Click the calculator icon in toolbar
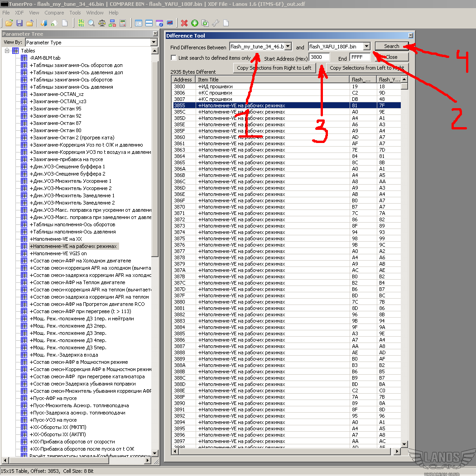The image size is (476, 476). [122, 23]
